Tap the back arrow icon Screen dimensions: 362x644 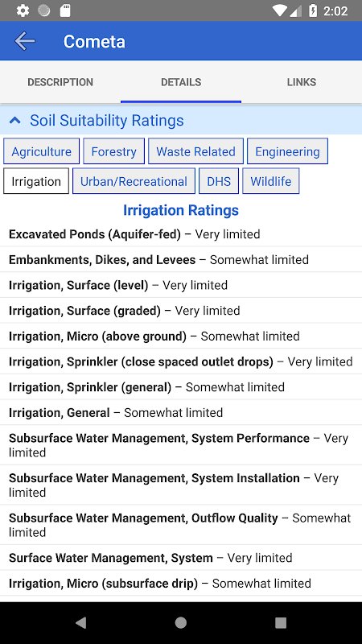point(25,41)
